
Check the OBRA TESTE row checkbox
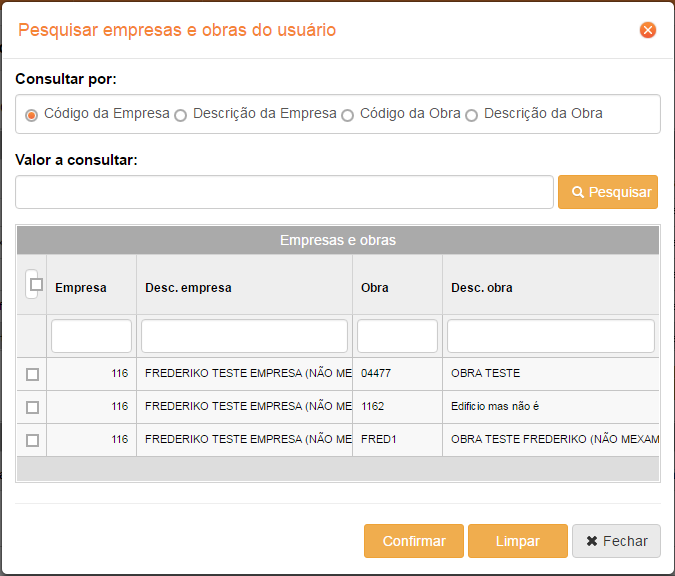tap(33, 374)
